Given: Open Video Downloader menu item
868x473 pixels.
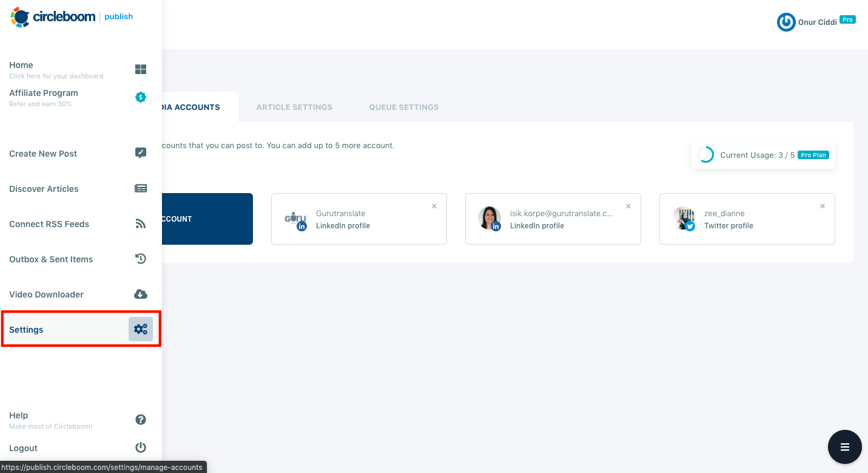Looking at the screenshot, I should click(x=81, y=294).
